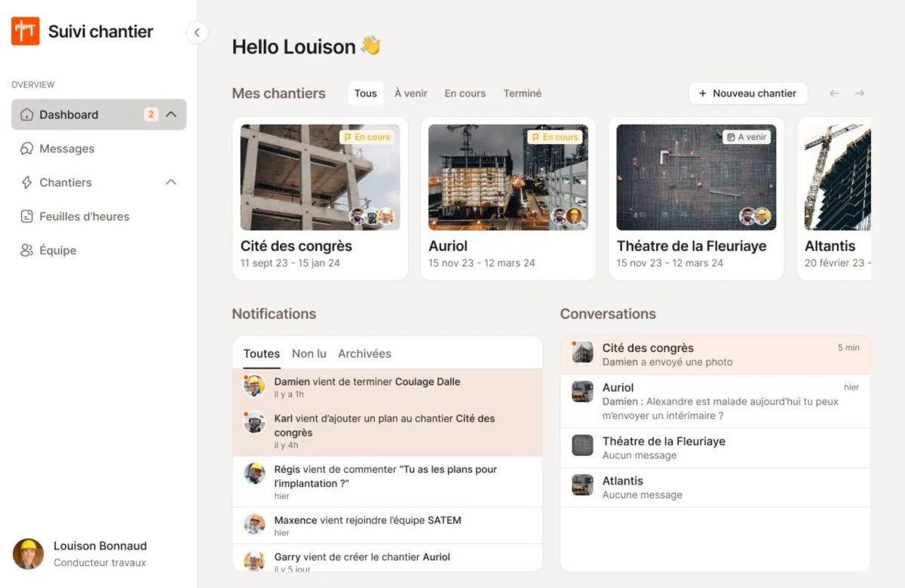Open the Théatre de la Fleuriaye project photo
Viewport: 905px width, 588px height.
[696, 177]
